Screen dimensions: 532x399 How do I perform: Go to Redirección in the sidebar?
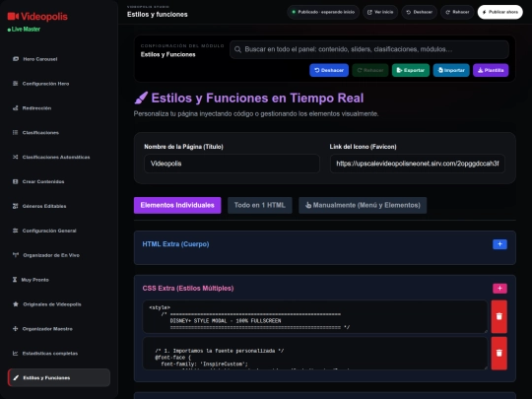(58, 108)
